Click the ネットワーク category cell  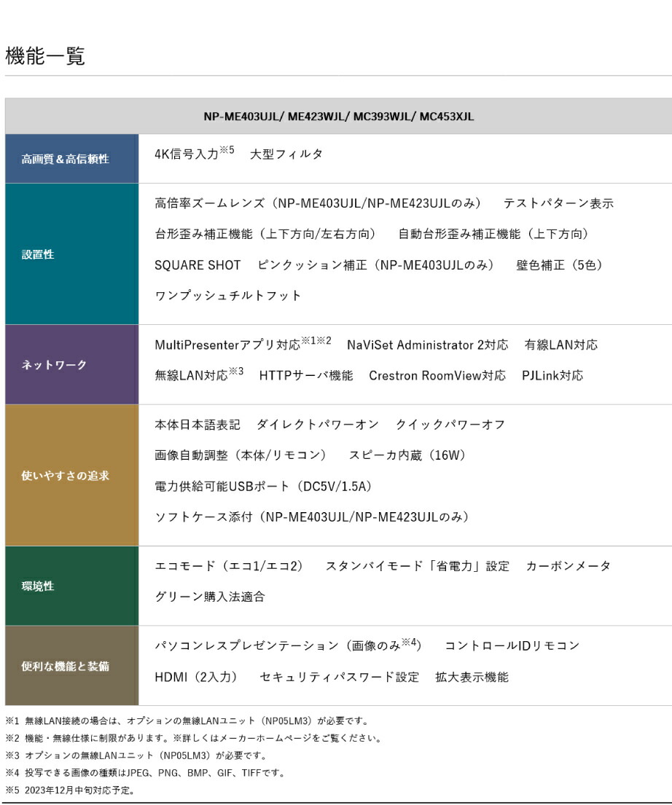tap(72, 364)
